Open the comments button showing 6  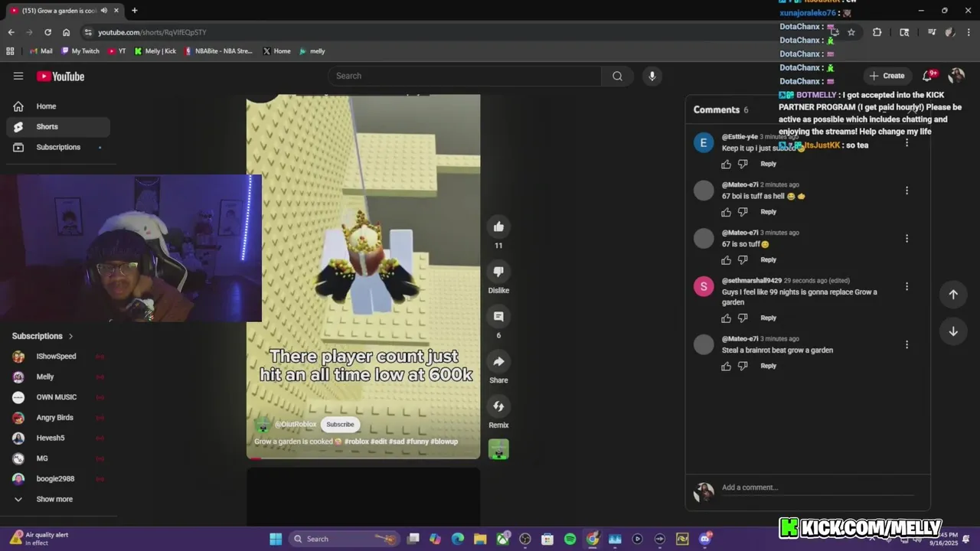pyautogui.click(x=498, y=317)
